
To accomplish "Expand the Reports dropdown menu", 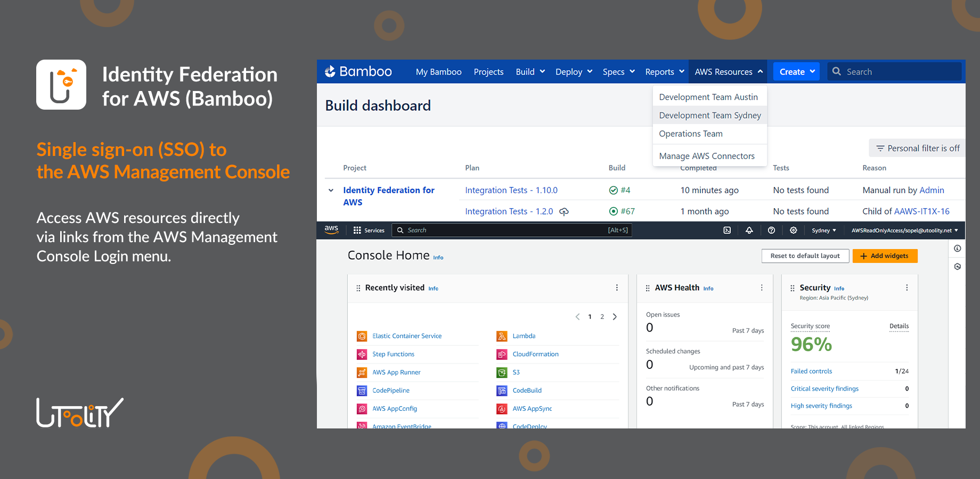I will [664, 72].
